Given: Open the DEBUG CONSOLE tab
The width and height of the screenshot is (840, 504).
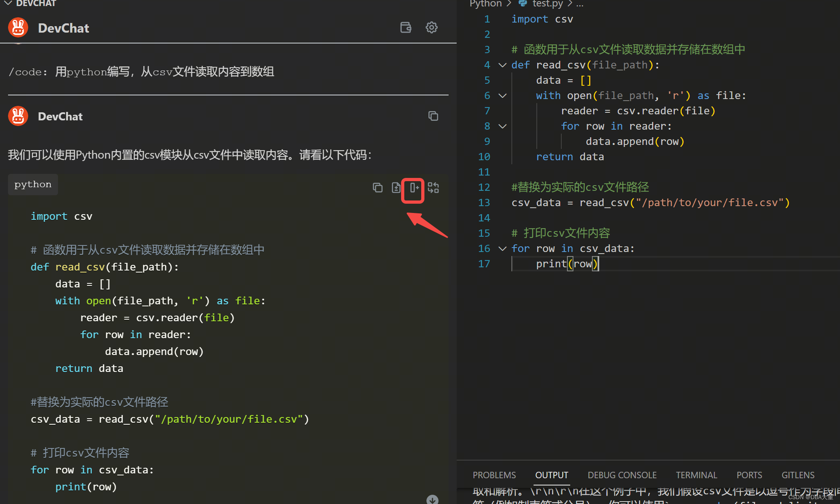Looking at the screenshot, I should point(622,475).
